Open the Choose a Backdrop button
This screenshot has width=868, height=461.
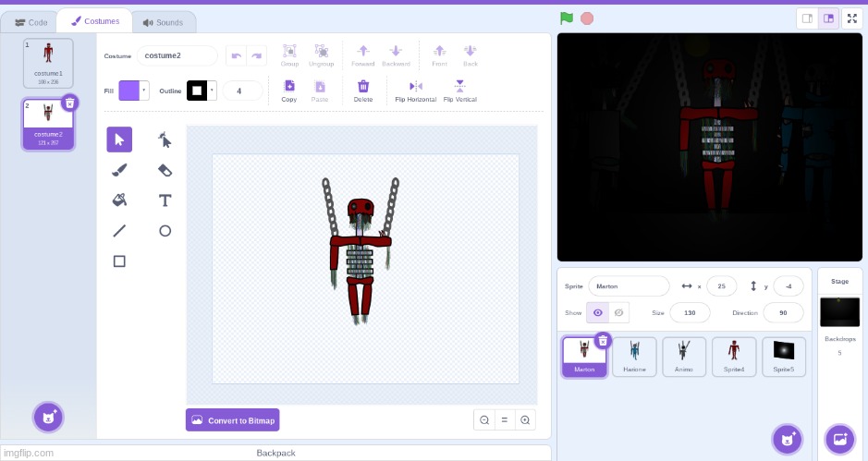click(839, 440)
